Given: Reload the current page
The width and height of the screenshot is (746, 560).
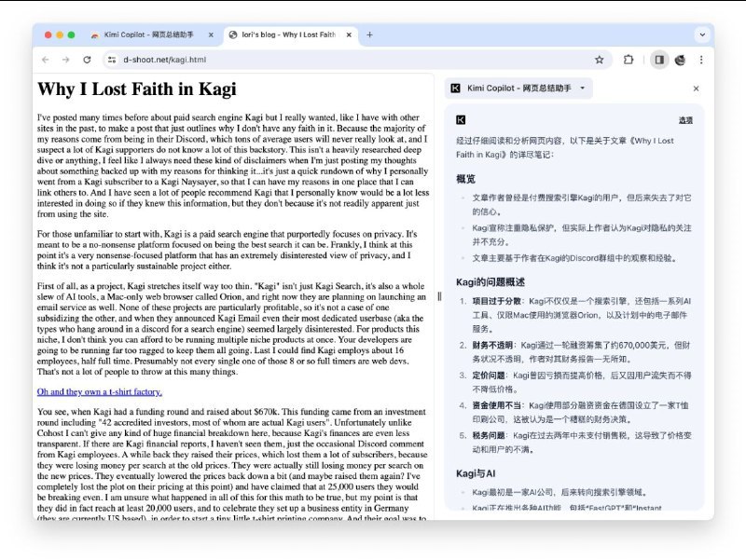Looking at the screenshot, I should [x=89, y=59].
